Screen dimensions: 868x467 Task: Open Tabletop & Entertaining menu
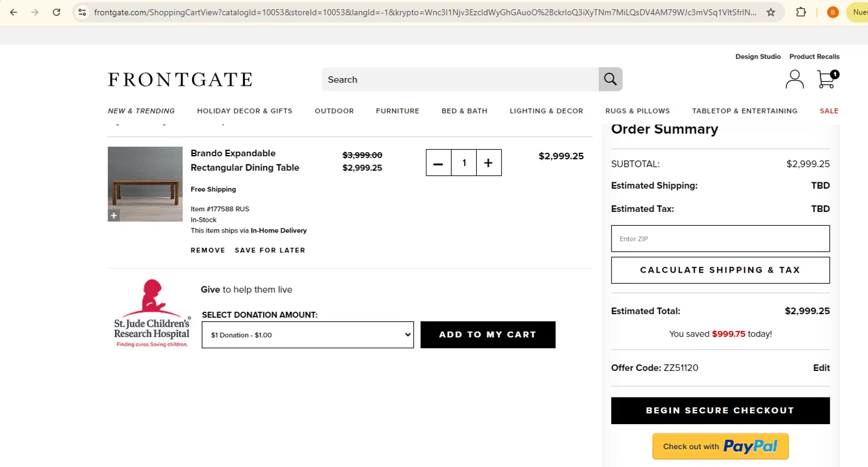coord(745,111)
